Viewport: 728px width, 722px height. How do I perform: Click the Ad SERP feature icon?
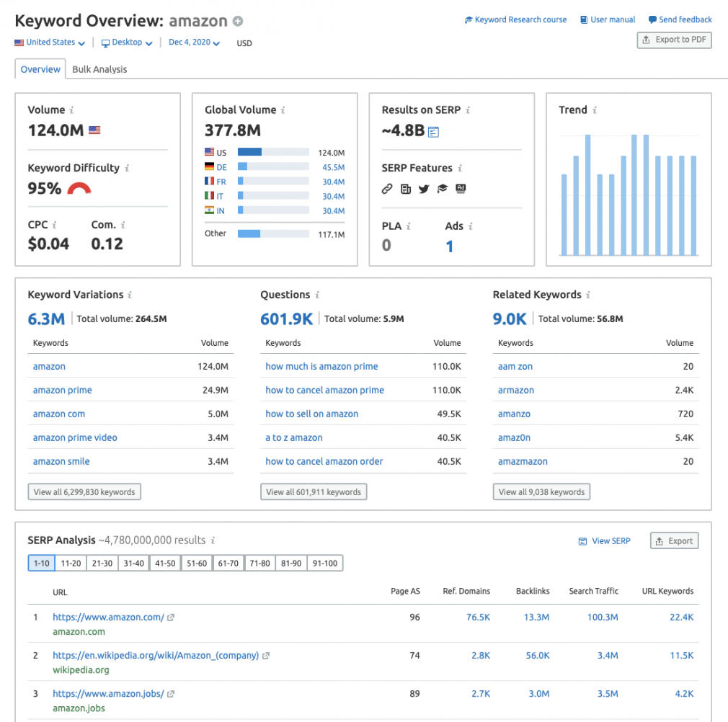[461, 188]
